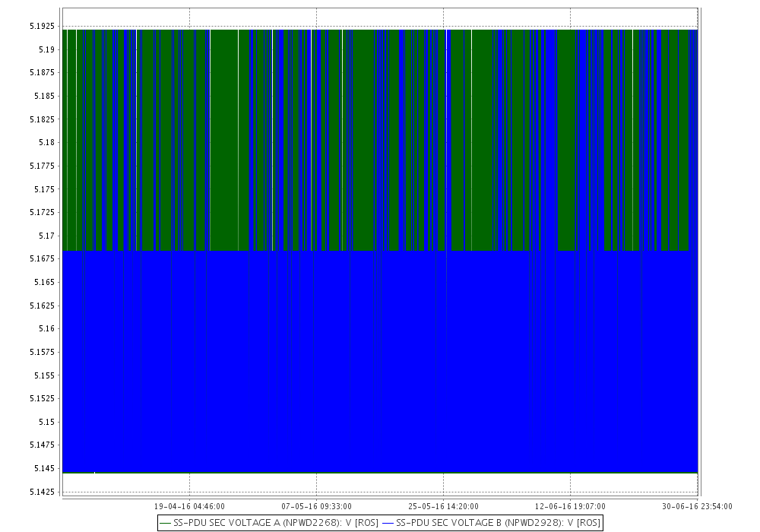Click x-axis label 30-06-16 23:54:00
Image resolution: width=760 pixels, height=532 pixels.
point(697,506)
